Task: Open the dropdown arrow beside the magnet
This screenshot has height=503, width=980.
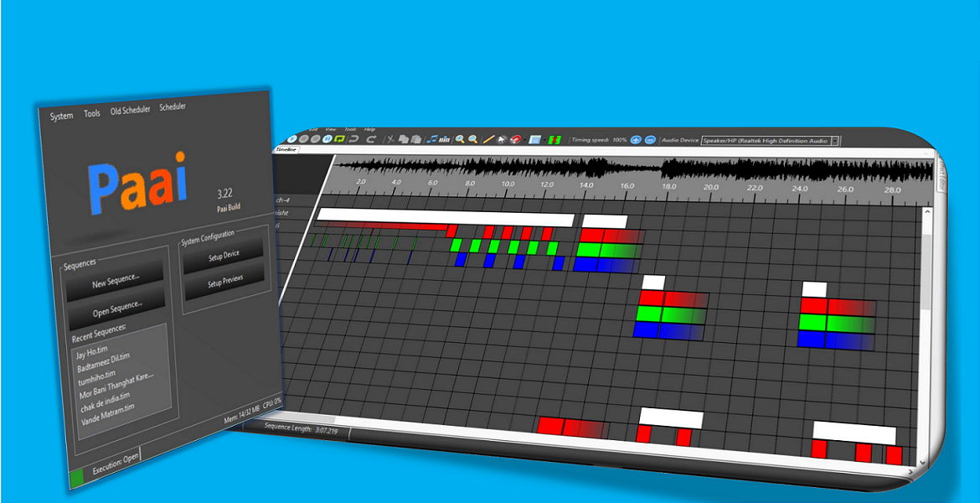Action: pyautogui.click(x=524, y=139)
